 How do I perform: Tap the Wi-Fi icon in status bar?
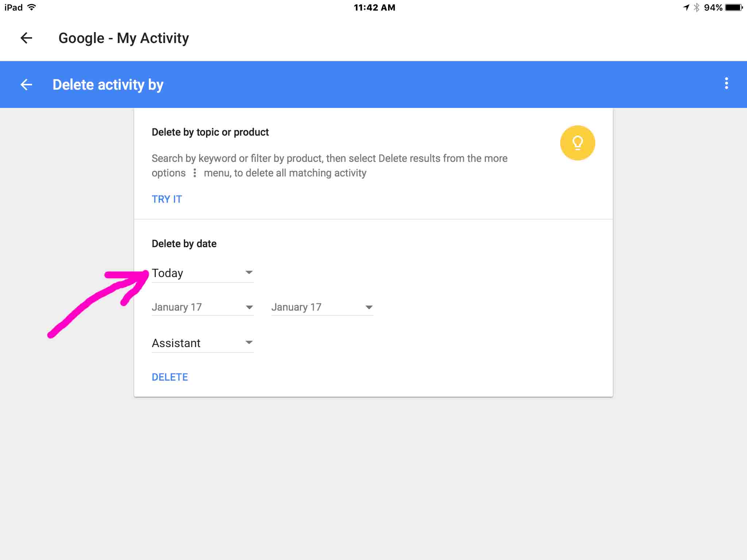click(x=32, y=7)
